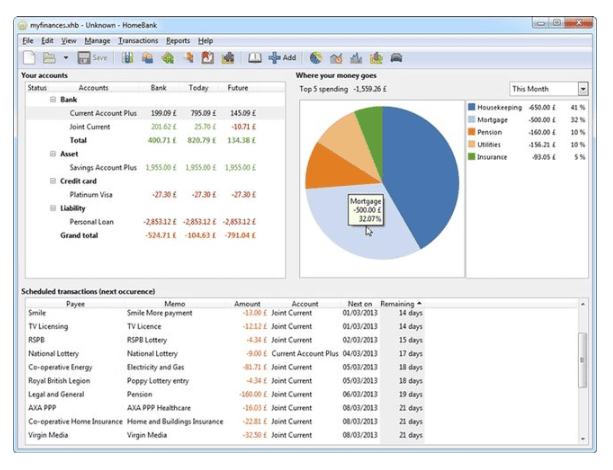This screenshot has height=470, width=613.
Task: Select the Joint Current account row
Action: 155,127
